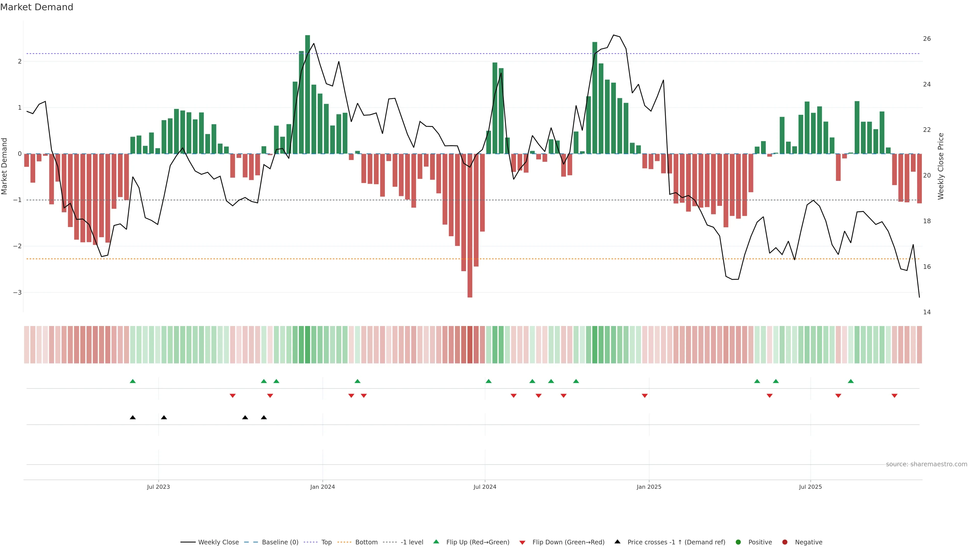This screenshot has height=551, width=980.
Task: Toggle Baseline (0) legend entry
Action: click(x=280, y=542)
